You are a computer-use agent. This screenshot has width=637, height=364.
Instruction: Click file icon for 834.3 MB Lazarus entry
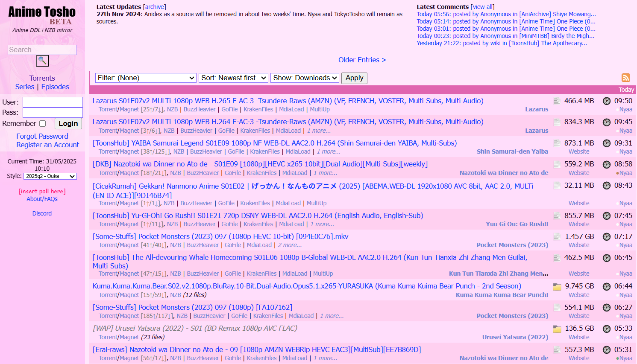pos(557,122)
